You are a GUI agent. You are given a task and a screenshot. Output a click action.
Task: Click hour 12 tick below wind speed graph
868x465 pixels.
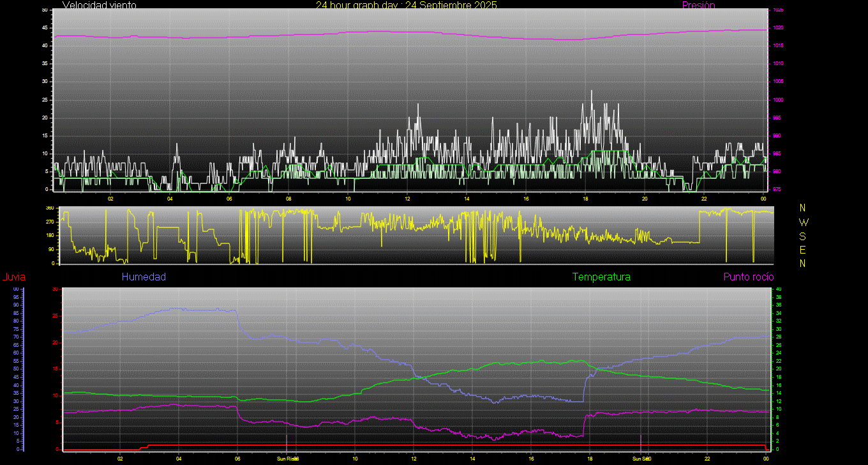point(407,198)
